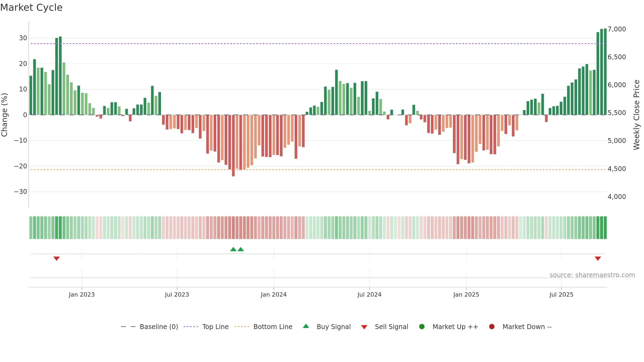Click the last green bar at the chart's right edge
The width and height of the screenshot is (644, 362).
pyautogui.click(x=605, y=72)
